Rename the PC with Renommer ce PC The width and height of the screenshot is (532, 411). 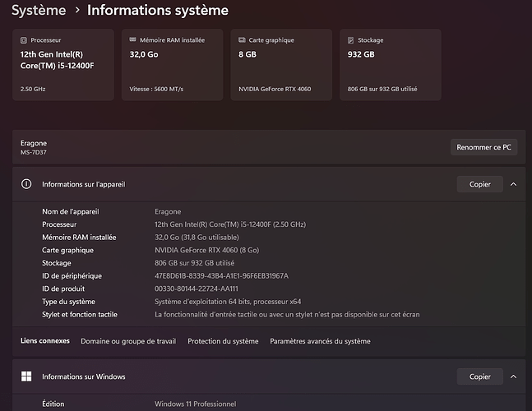[483, 147]
